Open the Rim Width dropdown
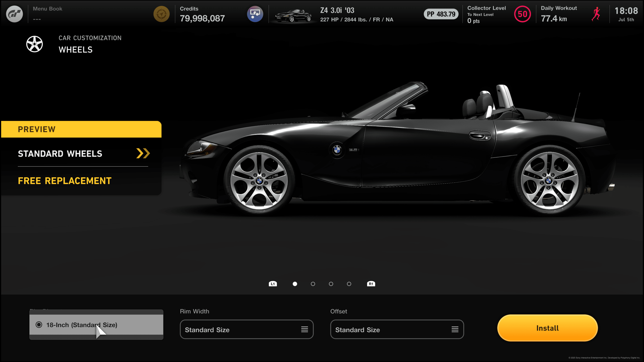 (x=247, y=329)
